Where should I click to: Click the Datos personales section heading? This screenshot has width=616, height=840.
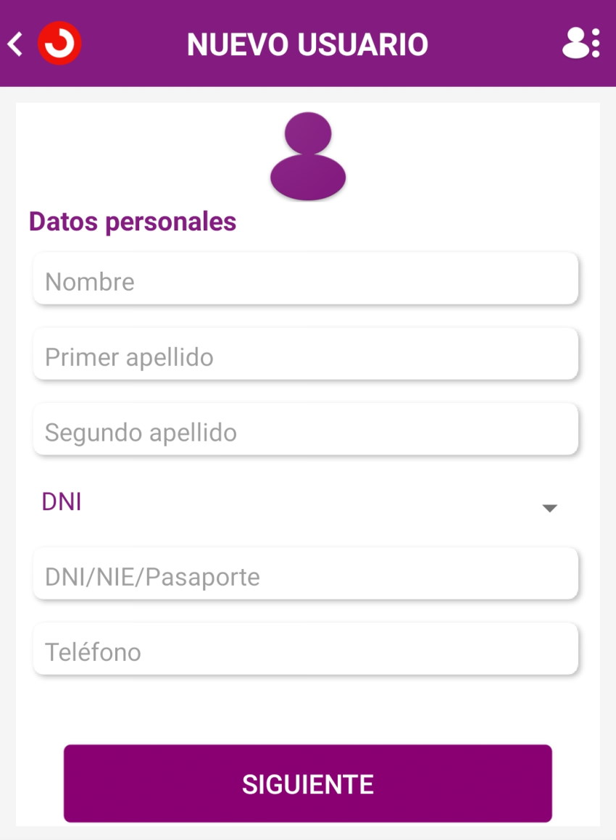133,221
